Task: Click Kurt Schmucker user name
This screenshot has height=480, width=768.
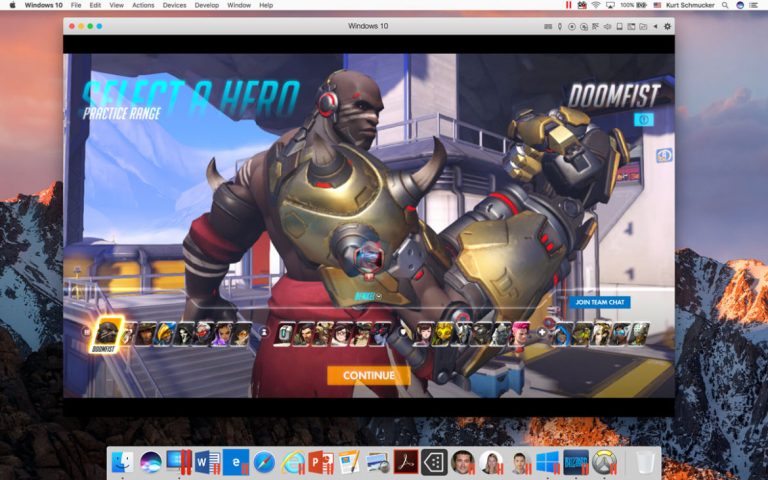Action: (x=690, y=5)
